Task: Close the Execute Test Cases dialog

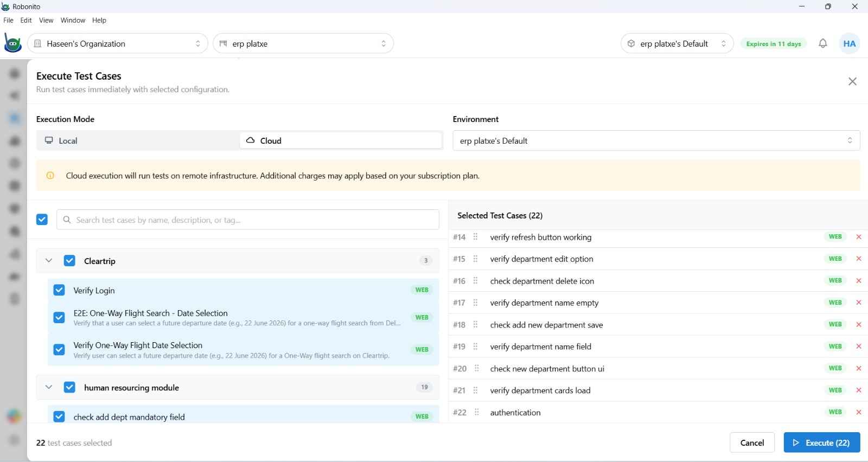Action: (x=852, y=81)
